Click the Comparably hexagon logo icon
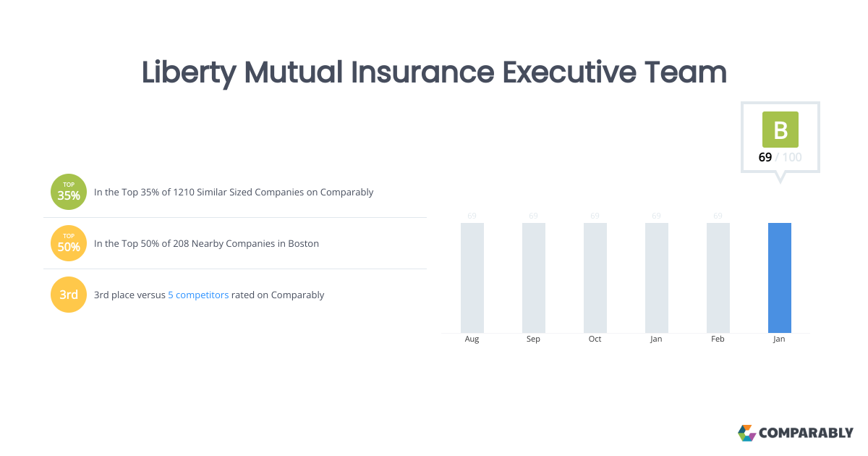 [746, 433]
